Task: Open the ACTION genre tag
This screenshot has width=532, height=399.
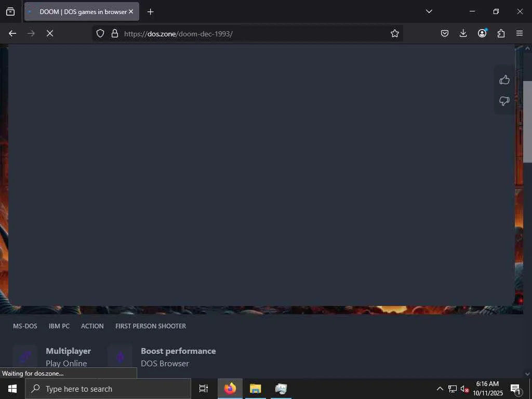Action: [x=92, y=326]
